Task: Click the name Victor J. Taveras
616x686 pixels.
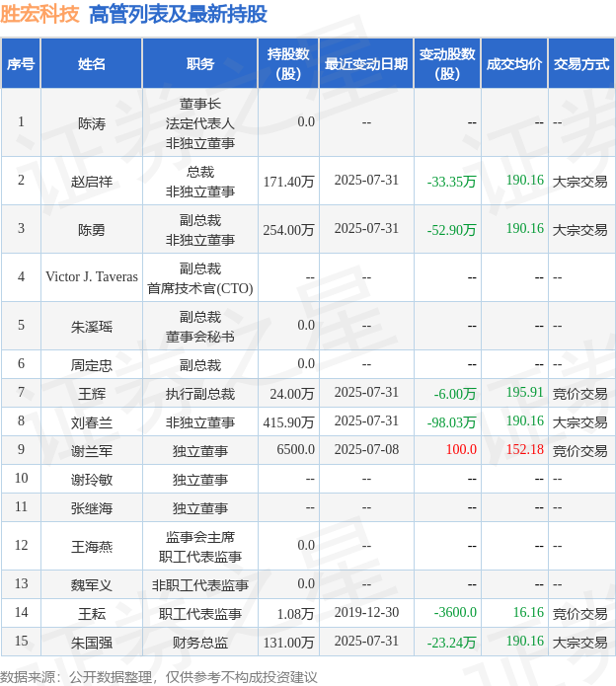Action: 92,277
